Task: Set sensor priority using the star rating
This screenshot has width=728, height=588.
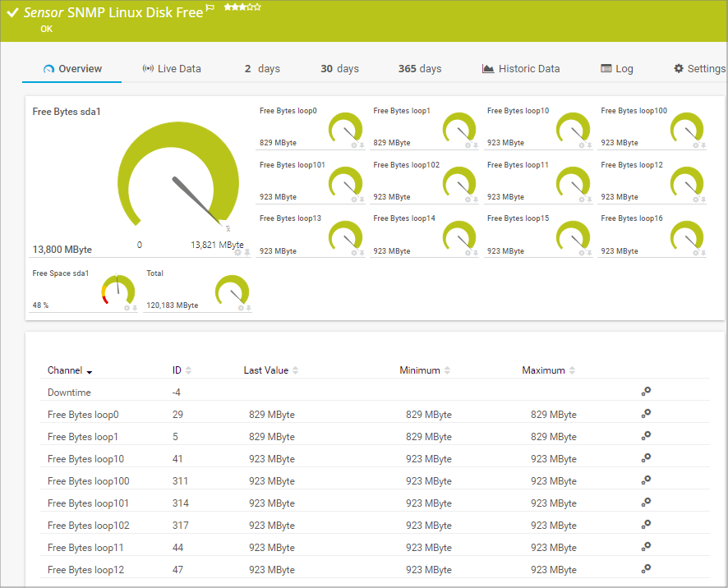Action: tap(242, 7)
